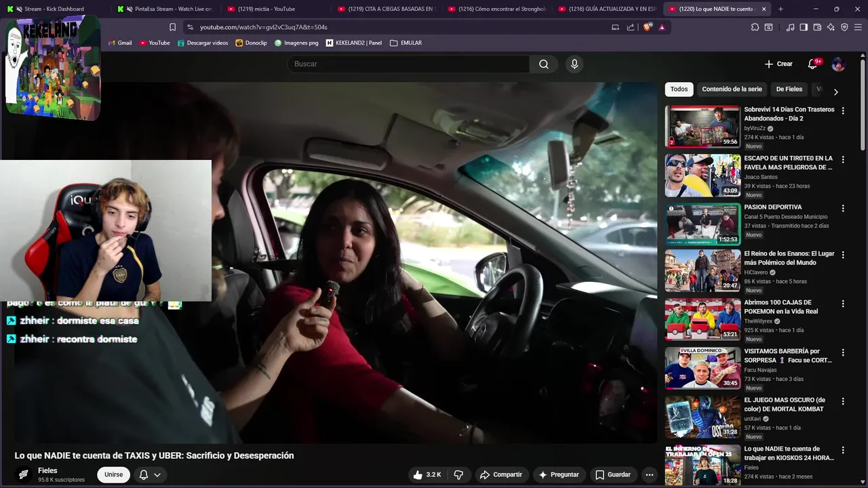Viewport: 868px width, 488px height.
Task: Open options for PASION DEPORTIVA video
Action: pos(843,208)
